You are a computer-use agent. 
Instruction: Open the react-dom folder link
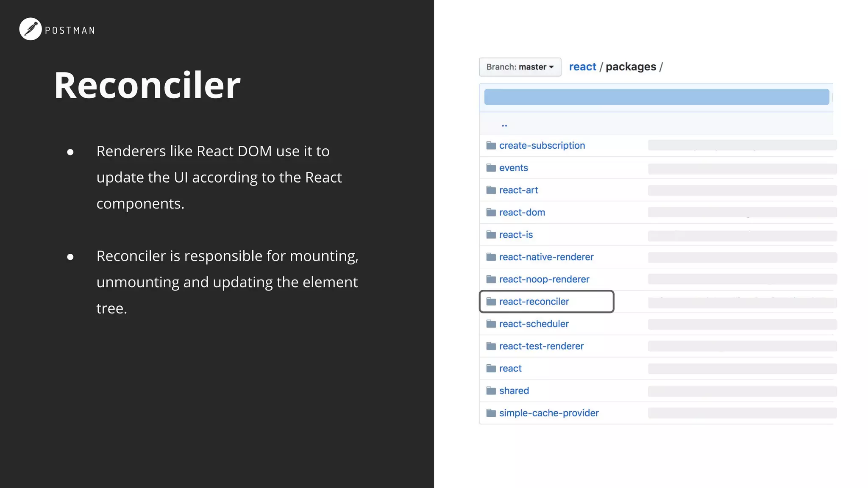click(x=522, y=212)
